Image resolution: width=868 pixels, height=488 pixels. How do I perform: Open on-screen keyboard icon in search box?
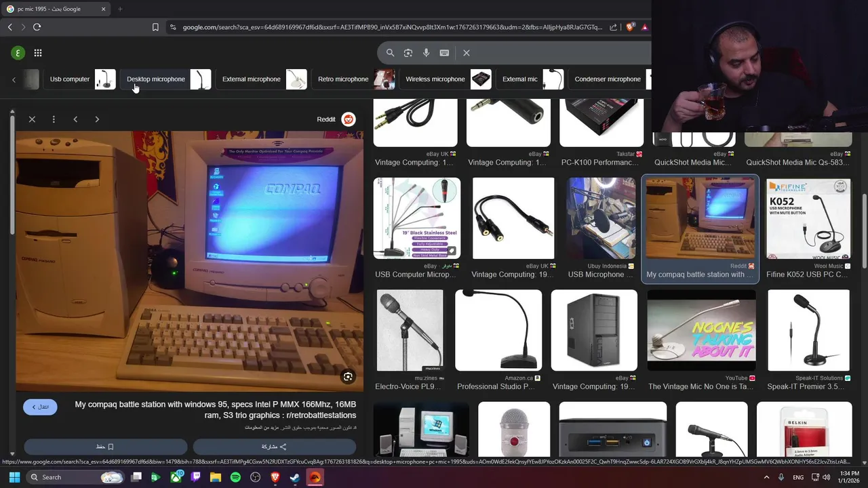[x=444, y=53]
